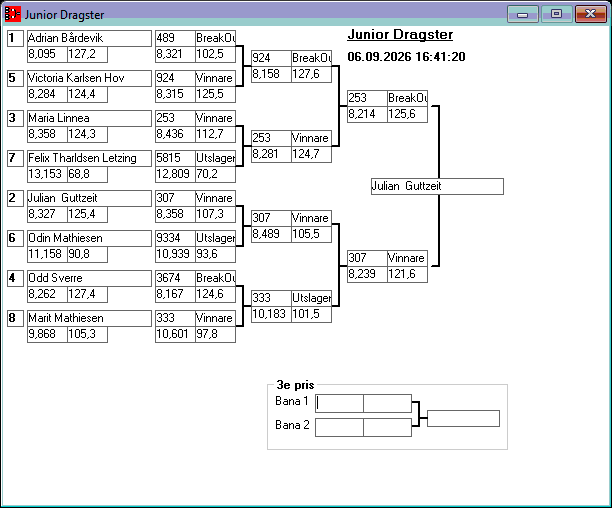Click the Marit Mathiesen name field

pyautogui.click(x=89, y=318)
